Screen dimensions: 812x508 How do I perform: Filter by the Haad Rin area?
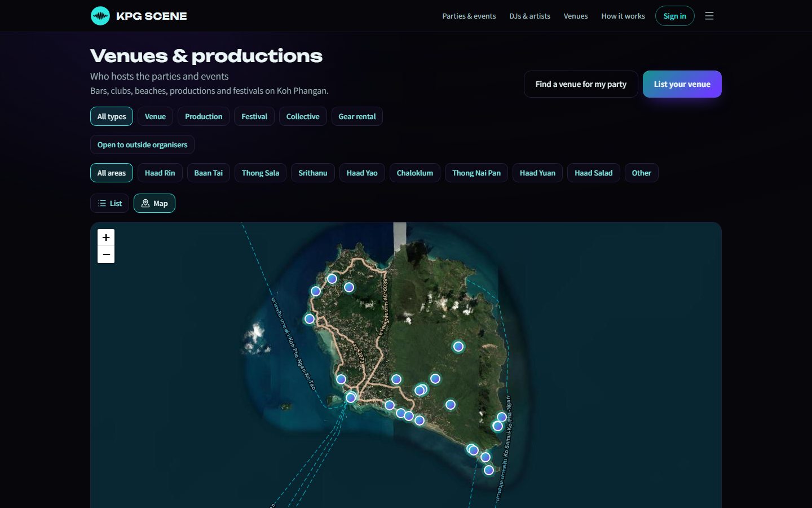(x=160, y=173)
